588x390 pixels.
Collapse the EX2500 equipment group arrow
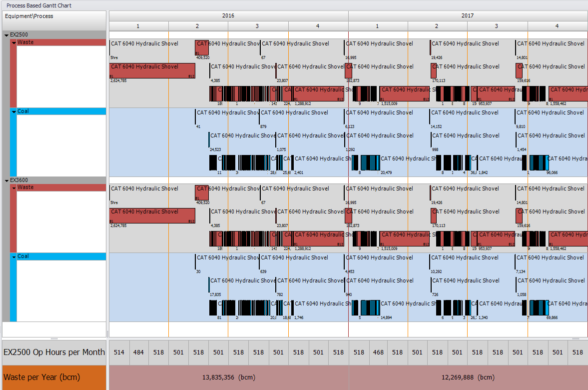click(x=6, y=35)
